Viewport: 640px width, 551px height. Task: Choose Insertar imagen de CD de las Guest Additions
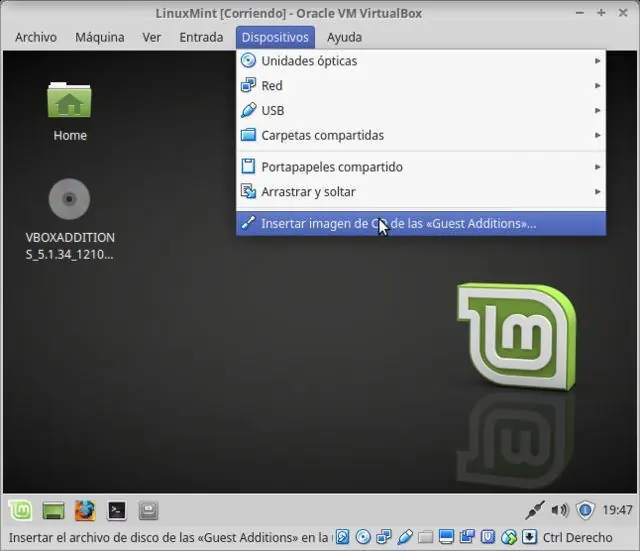pyautogui.click(x=421, y=224)
